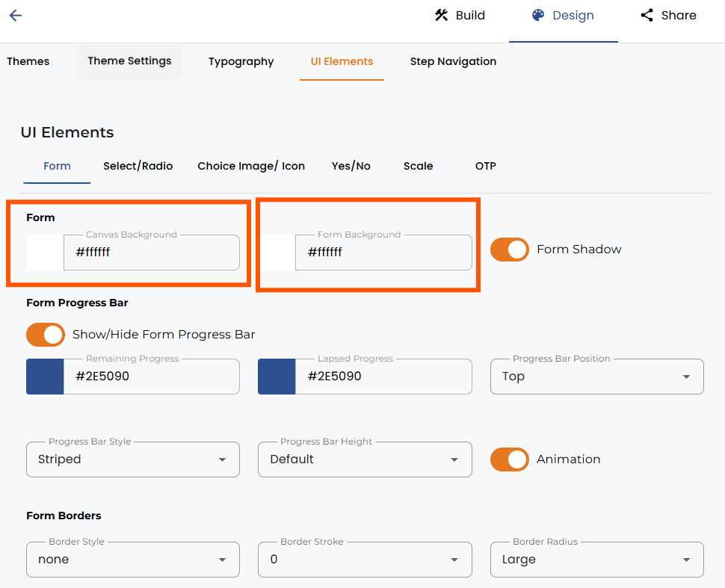Open the Border Radius dropdown
Viewport: 725px width, 588px height.
pyautogui.click(x=597, y=560)
